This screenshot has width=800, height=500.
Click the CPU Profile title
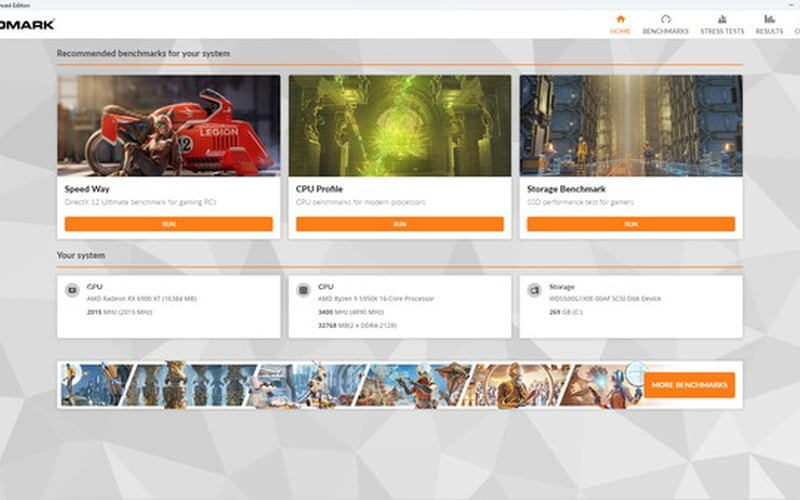(319, 189)
